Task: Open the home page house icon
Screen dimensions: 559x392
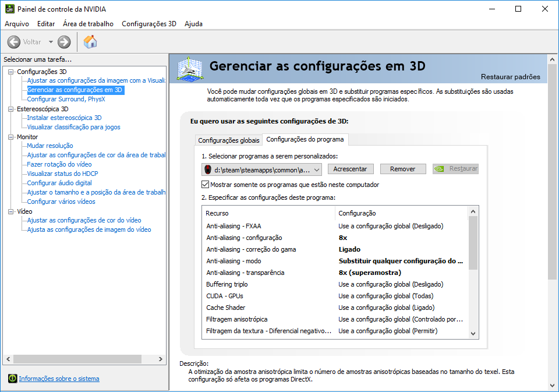Action: point(90,42)
